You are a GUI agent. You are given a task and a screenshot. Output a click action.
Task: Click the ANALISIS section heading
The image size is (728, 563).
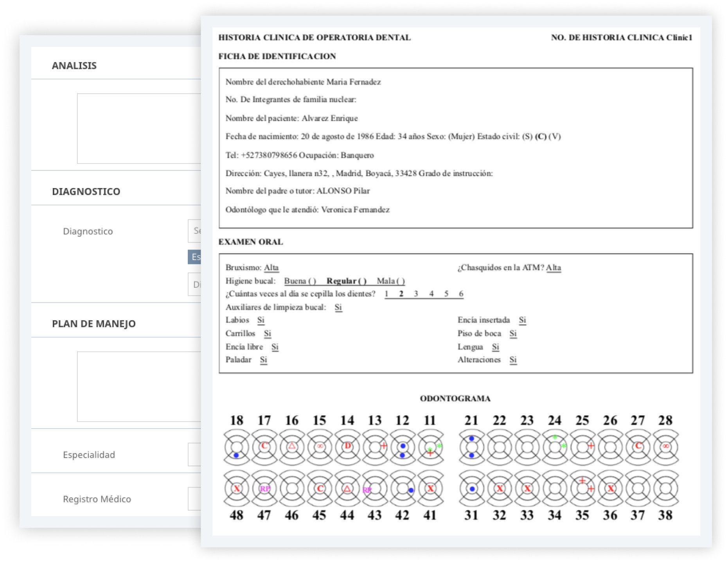click(74, 65)
